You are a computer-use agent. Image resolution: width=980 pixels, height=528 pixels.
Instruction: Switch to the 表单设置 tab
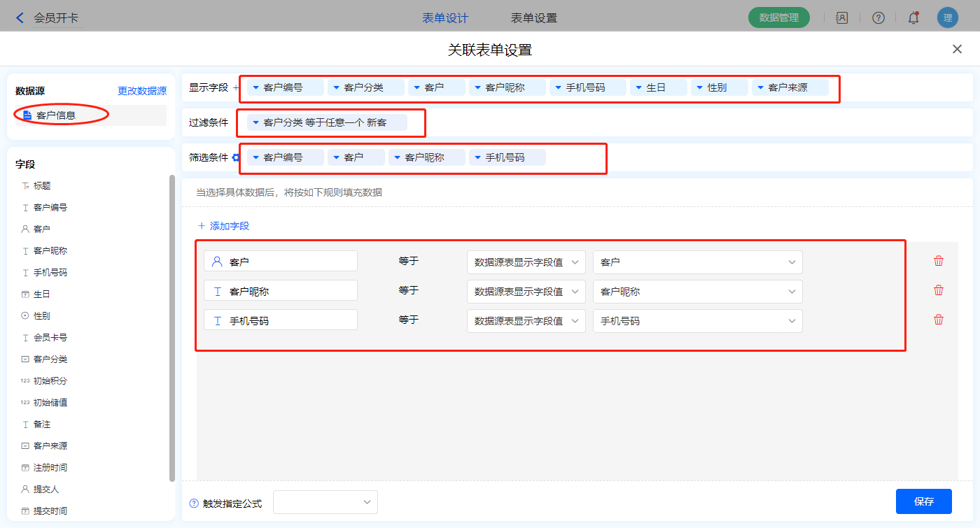(x=533, y=18)
